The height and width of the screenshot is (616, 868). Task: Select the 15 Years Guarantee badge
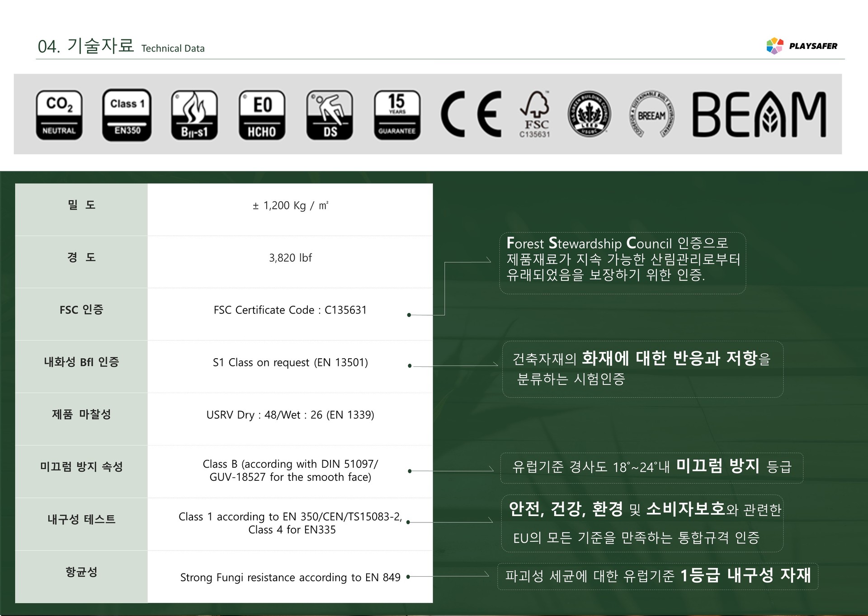pyautogui.click(x=397, y=115)
